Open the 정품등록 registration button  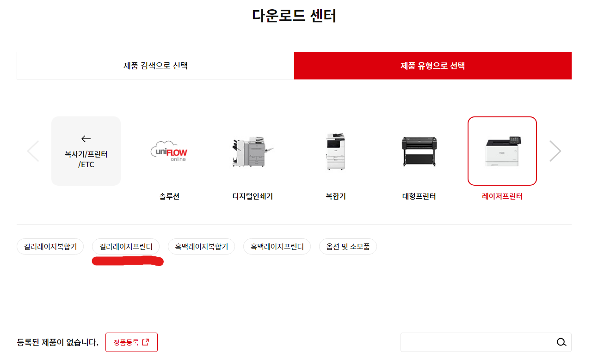[131, 342]
